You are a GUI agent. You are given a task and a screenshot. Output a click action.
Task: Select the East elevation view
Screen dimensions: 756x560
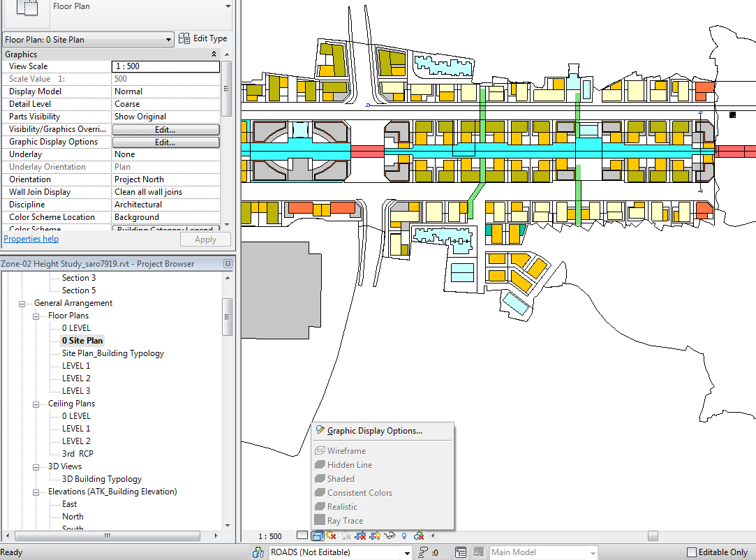click(69, 504)
